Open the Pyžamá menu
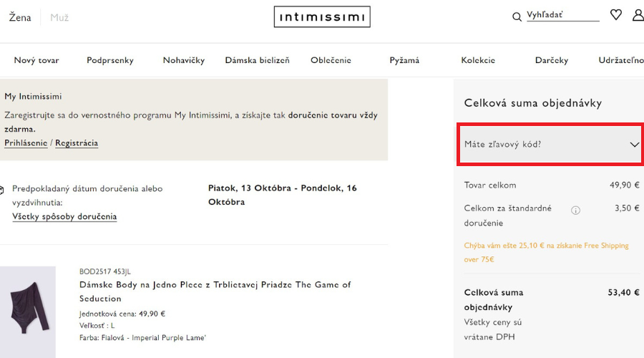 coord(404,60)
